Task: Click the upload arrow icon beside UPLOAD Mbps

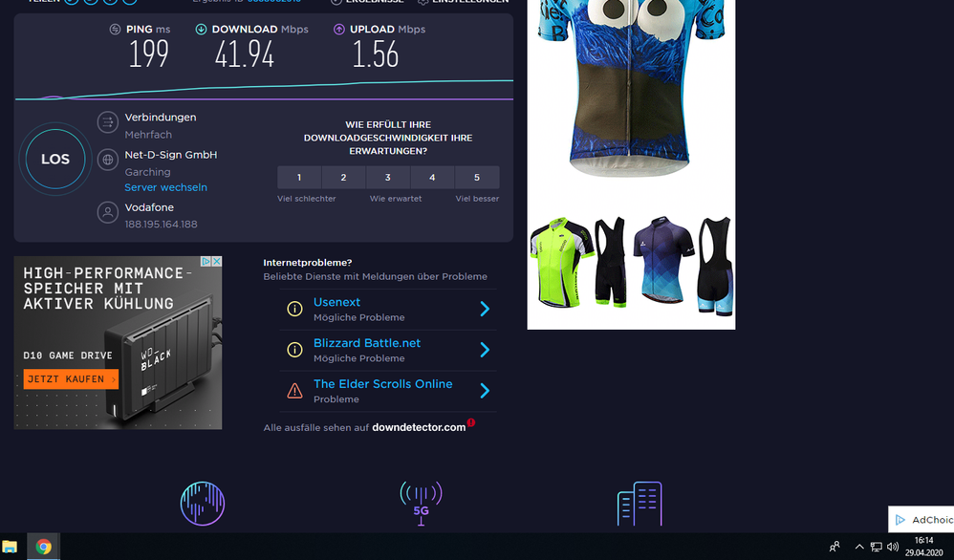Action: pyautogui.click(x=339, y=30)
